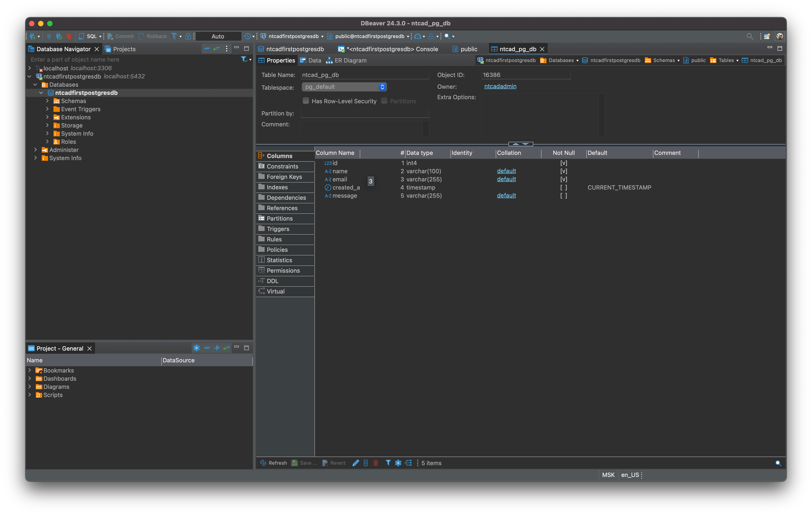The width and height of the screenshot is (812, 515).
Task: Open the public editor tab
Action: pyautogui.click(x=465, y=49)
